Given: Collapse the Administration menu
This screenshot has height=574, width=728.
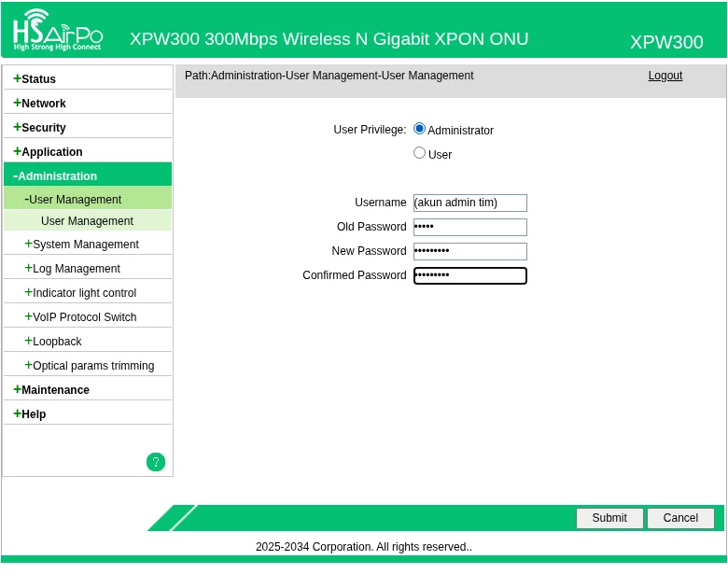Looking at the screenshot, I should pyautogui.click(x=88, y=175).
